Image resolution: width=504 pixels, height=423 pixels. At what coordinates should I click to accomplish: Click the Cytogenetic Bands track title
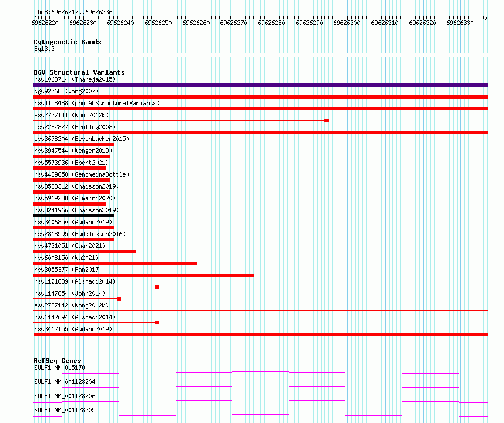(67, 42)
